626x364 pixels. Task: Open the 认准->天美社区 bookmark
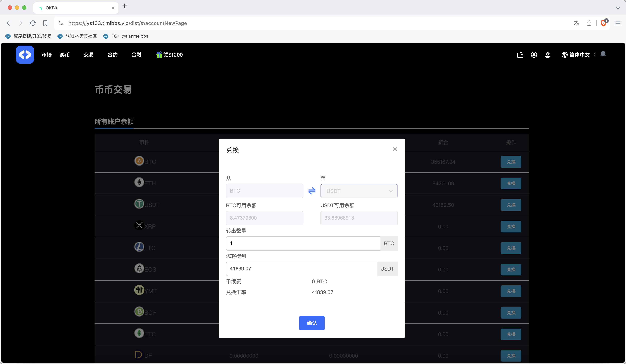point(77,36)
